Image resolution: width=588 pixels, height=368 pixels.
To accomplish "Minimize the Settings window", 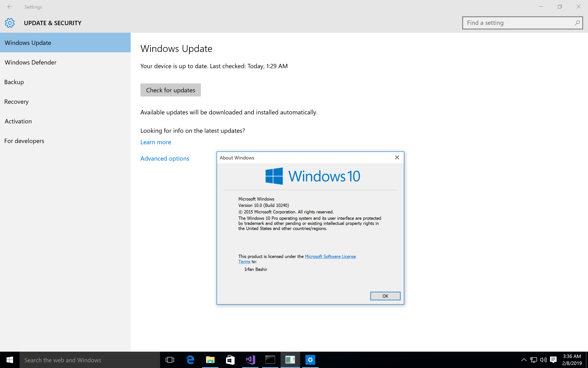I will pos(541,7).
